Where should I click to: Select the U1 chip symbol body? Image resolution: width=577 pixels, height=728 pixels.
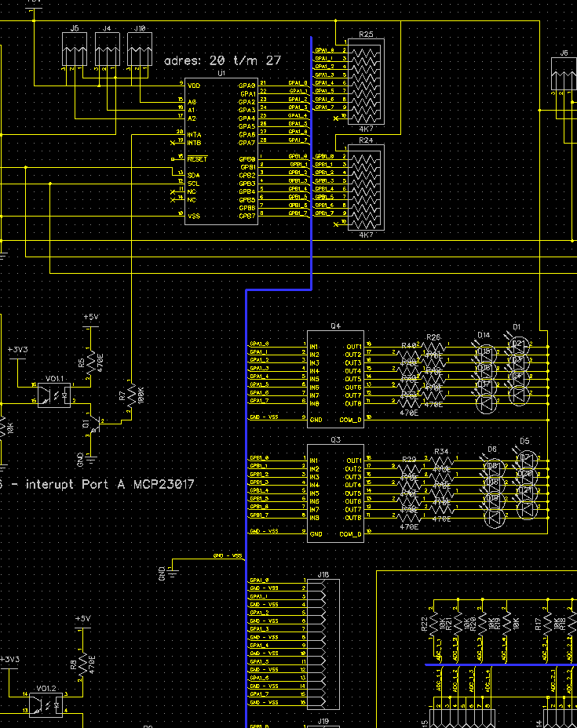pyautogui.click(x=221, y=151)
